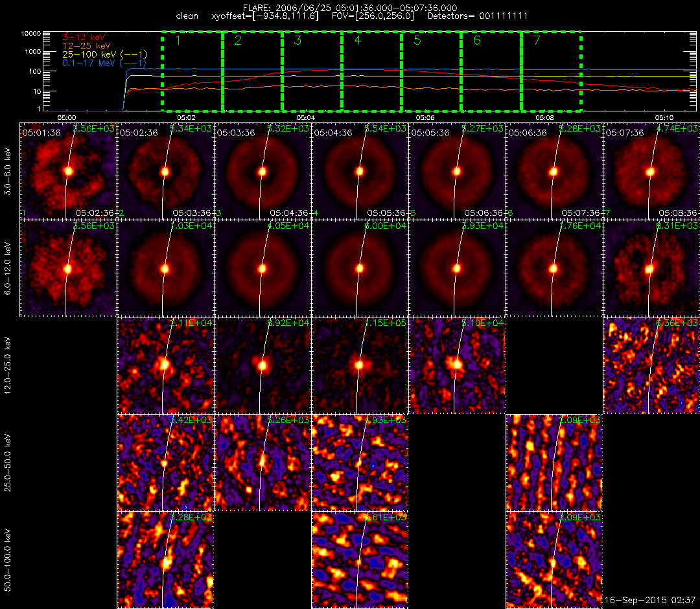Click the '05:06' time axis label
The height and width of the screenshot is (609, 700).
pyautogui.click(x=425, y=118)
